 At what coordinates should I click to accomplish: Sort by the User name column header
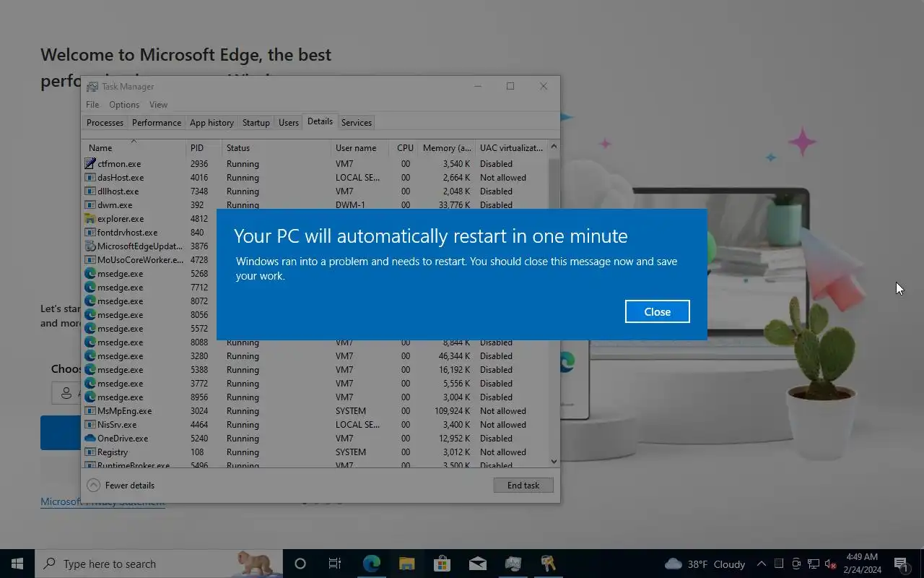point(360,147)
